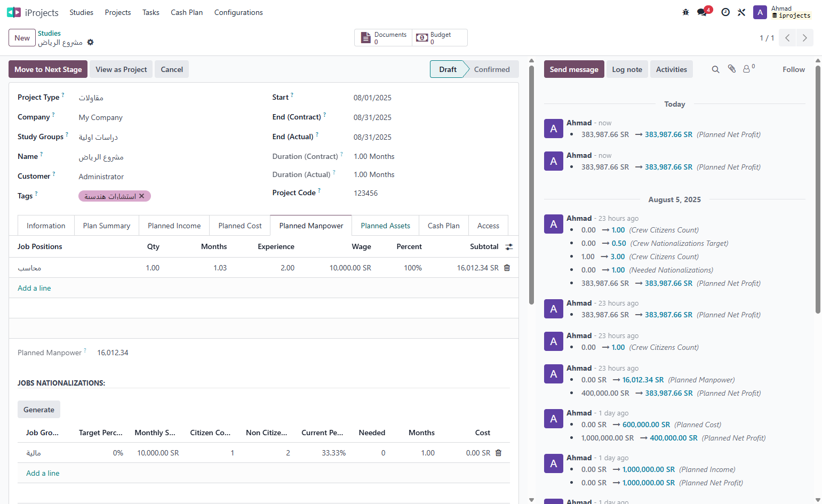Switch to the Plan Summary tab

coord(107,226)
